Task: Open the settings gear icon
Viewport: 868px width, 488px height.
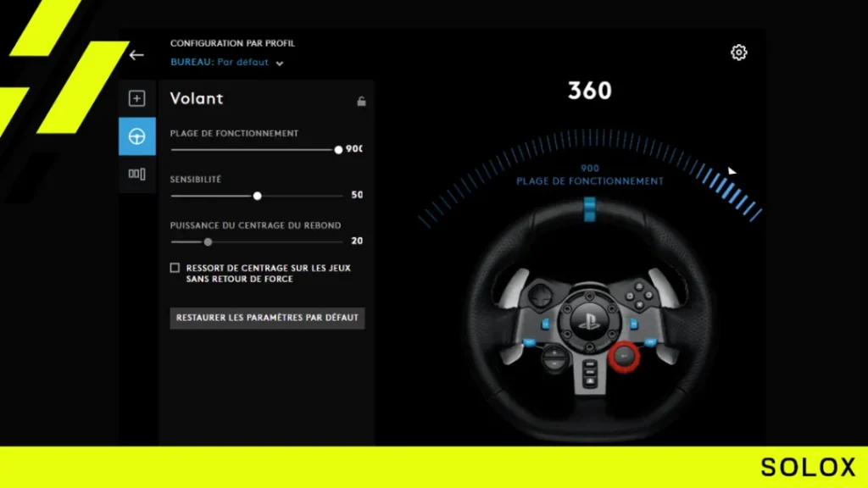Action: (738, 53)
